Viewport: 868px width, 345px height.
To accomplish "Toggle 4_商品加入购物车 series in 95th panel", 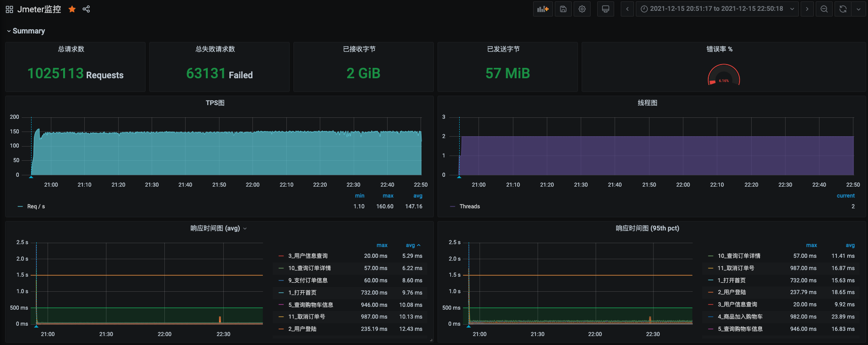I will click(740, 317).
